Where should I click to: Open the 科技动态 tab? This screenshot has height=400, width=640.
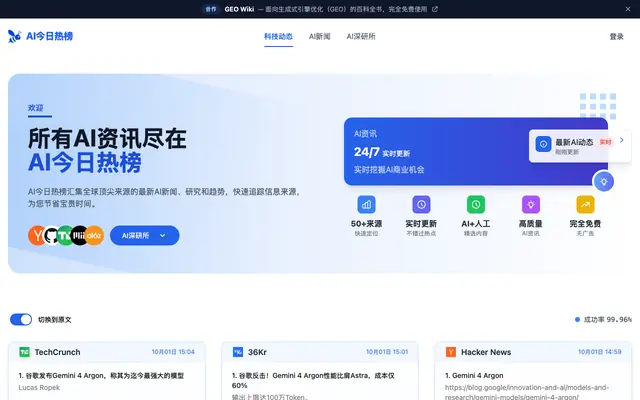278,36
